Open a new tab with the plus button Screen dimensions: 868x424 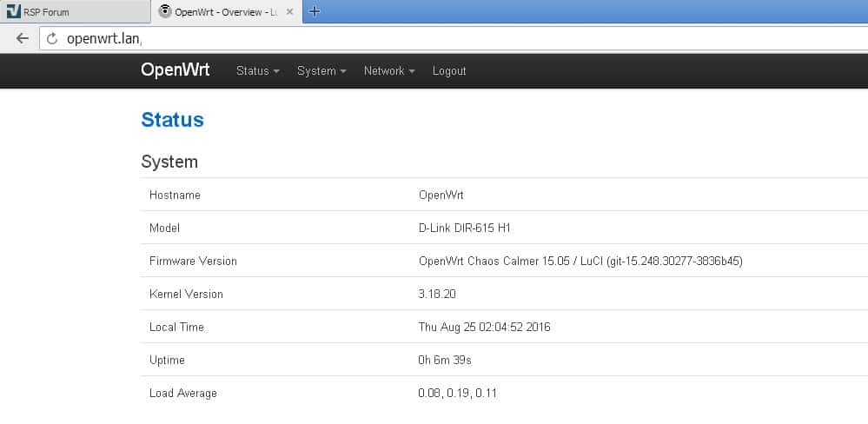click(314, 11)
